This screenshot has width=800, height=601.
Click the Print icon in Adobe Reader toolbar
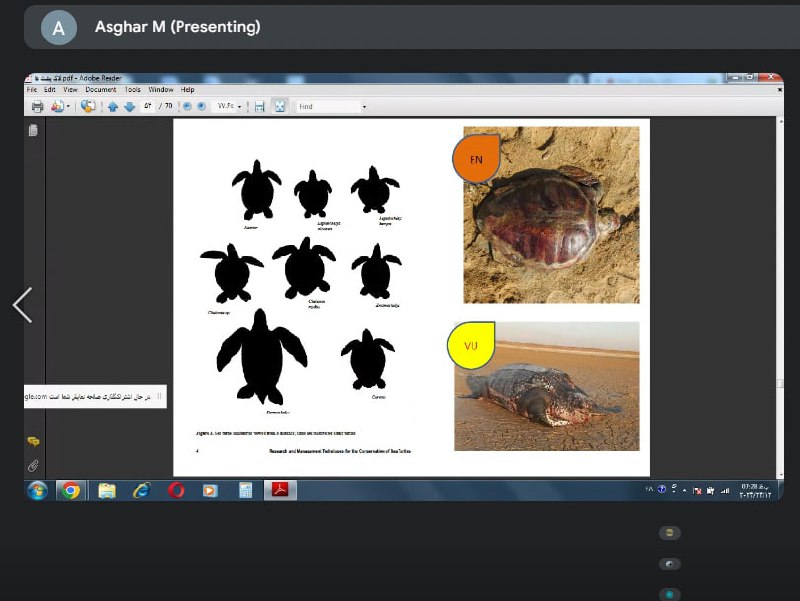37,107
